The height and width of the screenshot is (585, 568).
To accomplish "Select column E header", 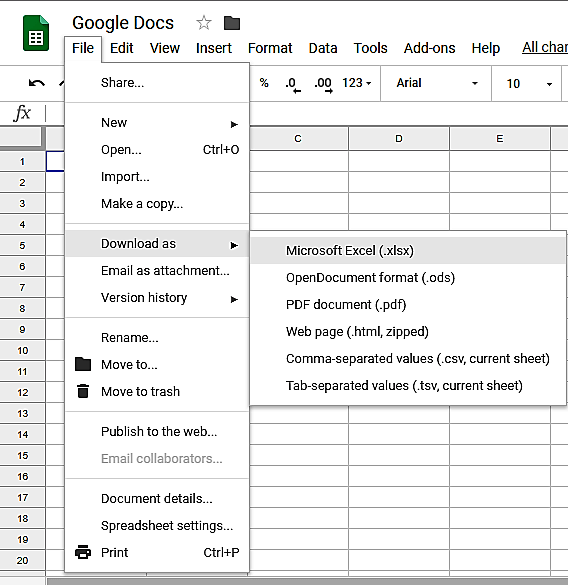I will tap(500, 139).
